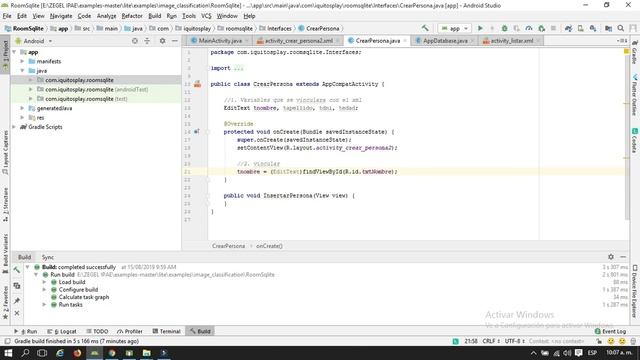Hide the Build tool window

point(623,257)
